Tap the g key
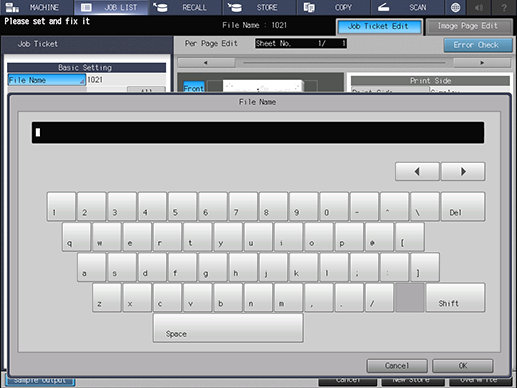Screen dimensions: 517x388 213,267
